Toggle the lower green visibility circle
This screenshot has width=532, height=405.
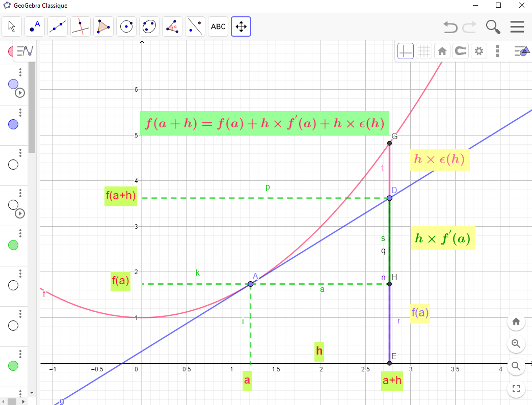(x=13, y=366)
